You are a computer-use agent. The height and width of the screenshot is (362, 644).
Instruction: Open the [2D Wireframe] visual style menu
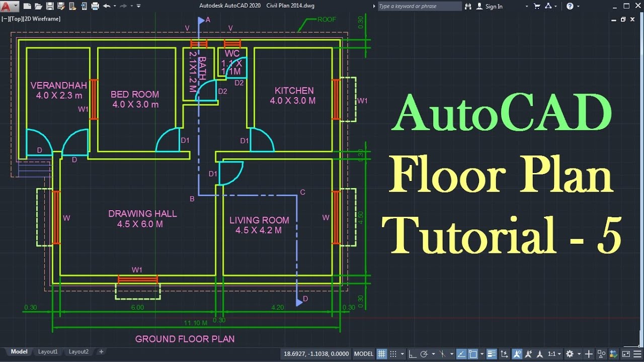point(41,19)
